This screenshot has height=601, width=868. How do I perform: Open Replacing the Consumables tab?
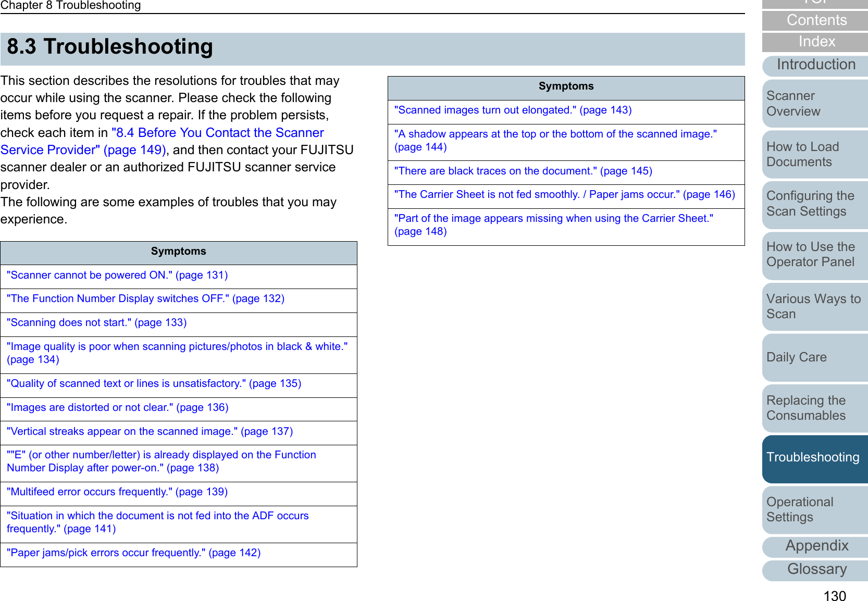pyautogui.click(x=815, y=408)
